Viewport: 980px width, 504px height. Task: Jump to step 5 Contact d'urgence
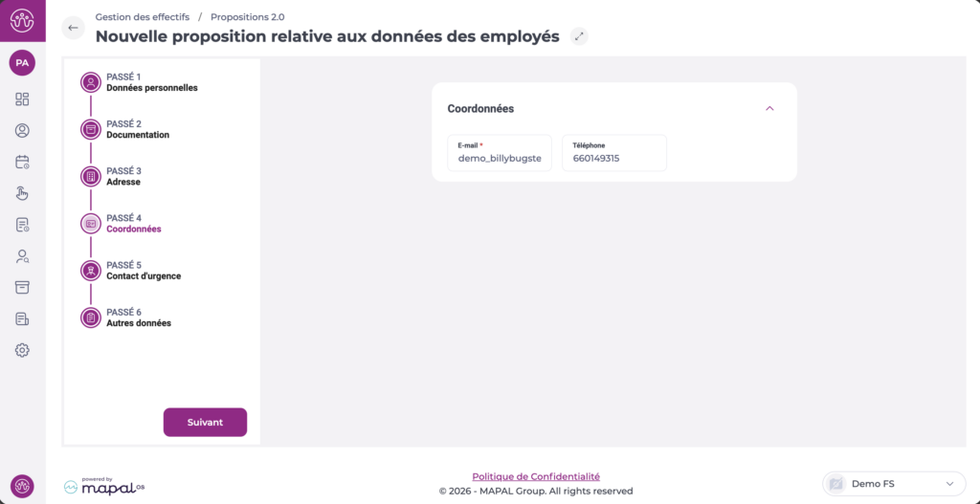[143, 271]
